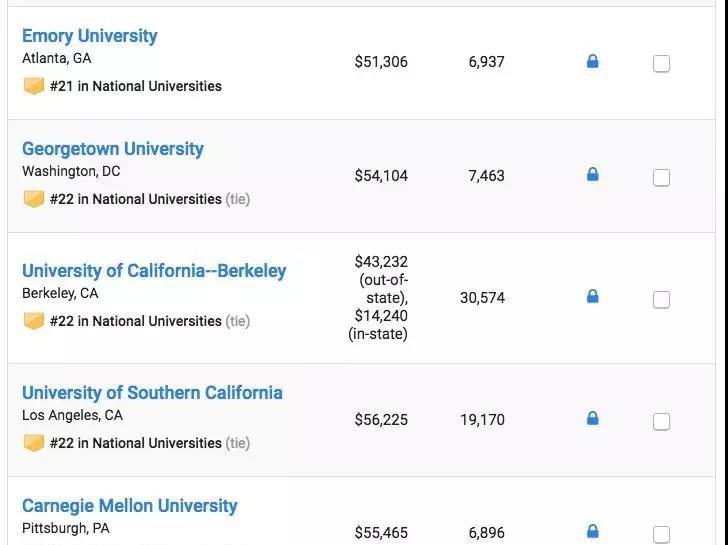This screenshot has width=728, height=545.
Task: Click Berkeley's #22 in National Universities ranking text
Action: 136,321
